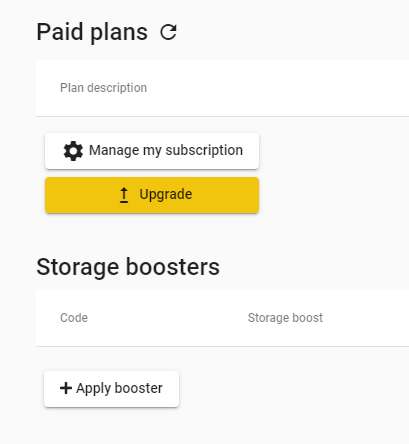Select the Storage boost column header
The width and height of the screenshot is (409, 444).
coord(285,318)
